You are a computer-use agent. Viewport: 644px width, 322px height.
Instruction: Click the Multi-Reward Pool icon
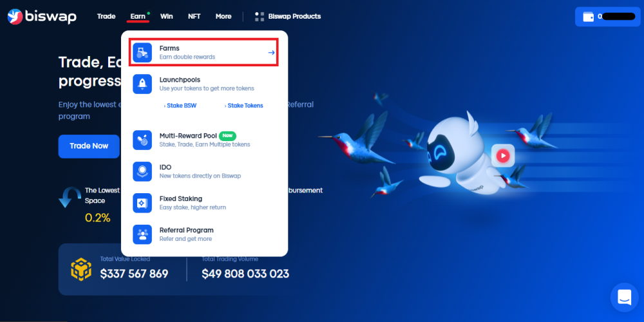[x=142, y=140]
